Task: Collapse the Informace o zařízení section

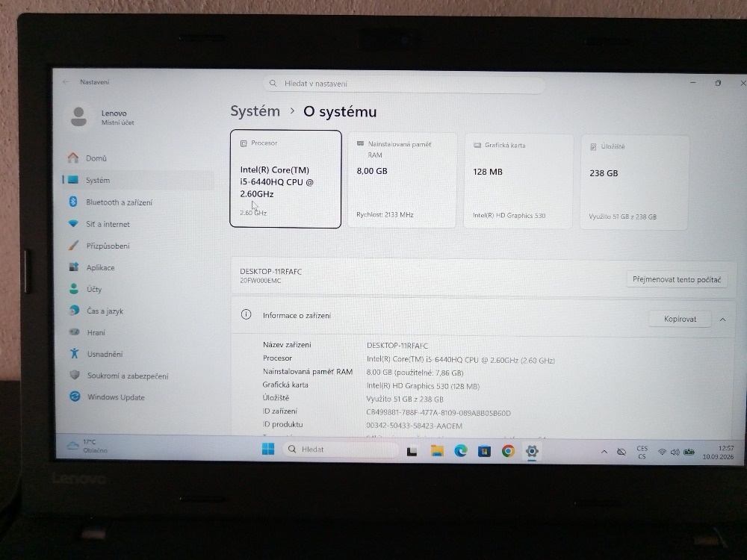Action: [x=722, y=320]
